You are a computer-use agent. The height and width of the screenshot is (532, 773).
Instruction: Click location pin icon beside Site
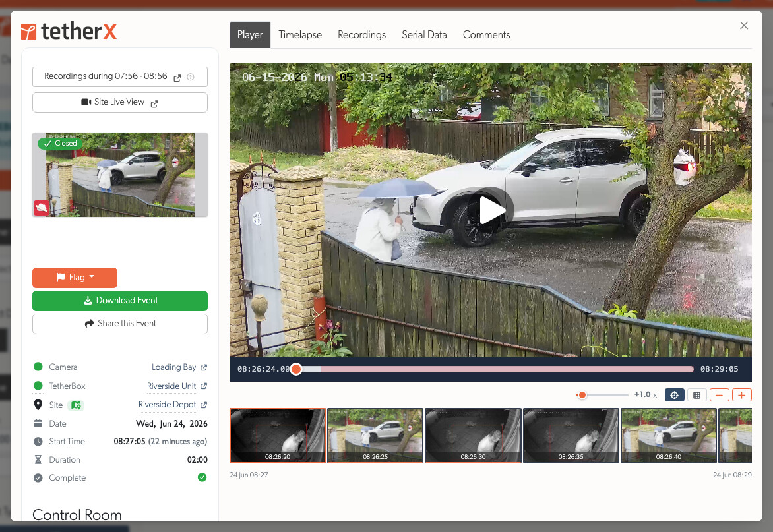tap(38, 405)
